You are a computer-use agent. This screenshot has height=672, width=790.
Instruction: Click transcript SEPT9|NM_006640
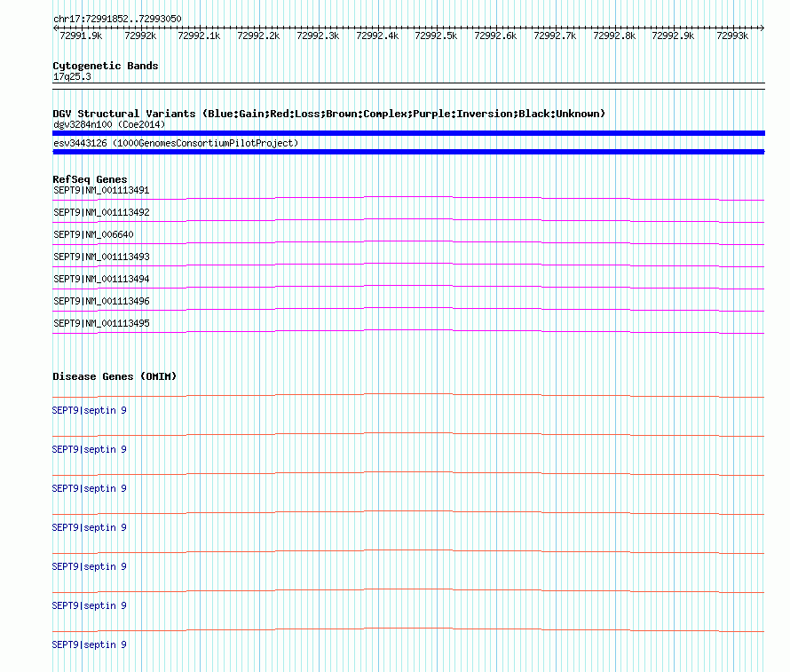(94, 234)
